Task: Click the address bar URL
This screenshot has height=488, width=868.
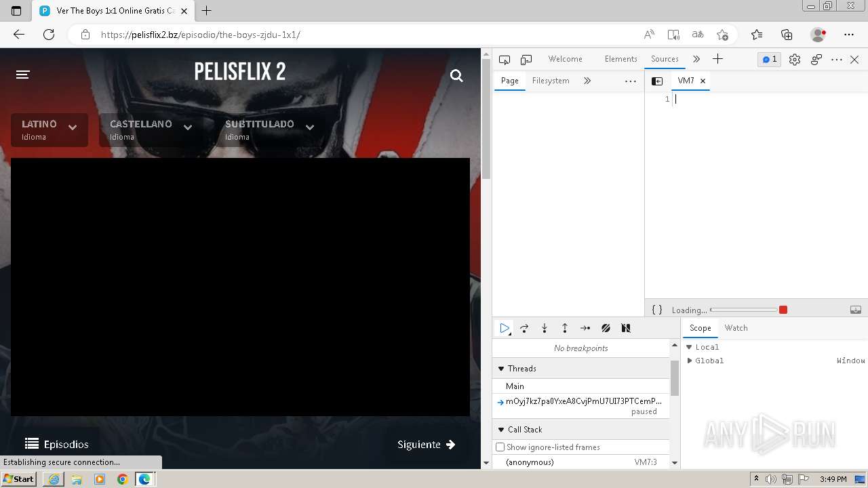Action: (x=201, y=35)
